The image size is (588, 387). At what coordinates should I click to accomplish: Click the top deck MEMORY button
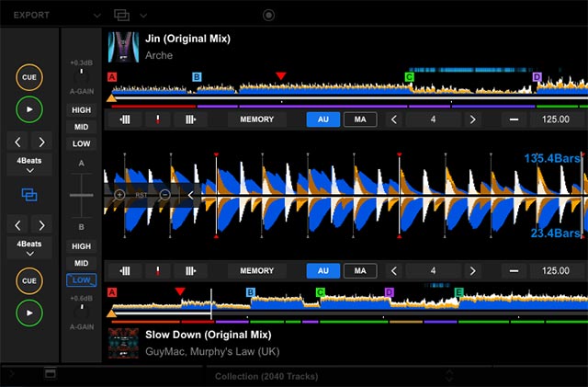pyautogui.click(x=256, y=120)
